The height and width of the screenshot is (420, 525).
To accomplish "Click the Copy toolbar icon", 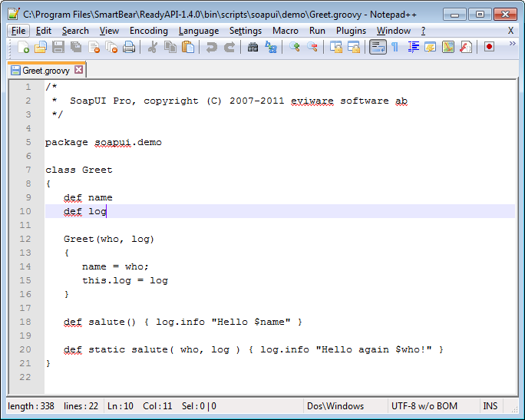I will [x=170, y=47].
